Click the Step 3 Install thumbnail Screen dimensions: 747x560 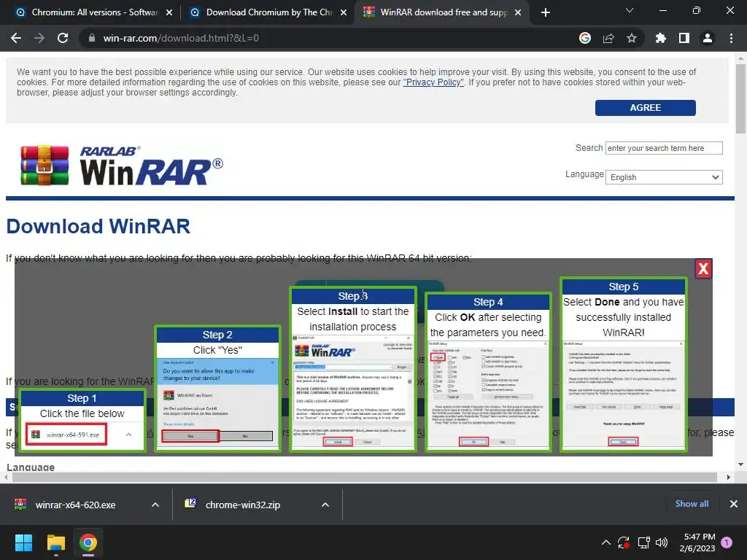coord(353,369)
